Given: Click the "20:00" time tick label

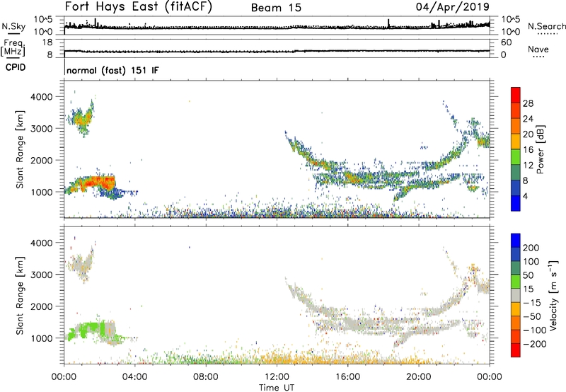Looking at the screenshot, I should [x=419, y=377].
